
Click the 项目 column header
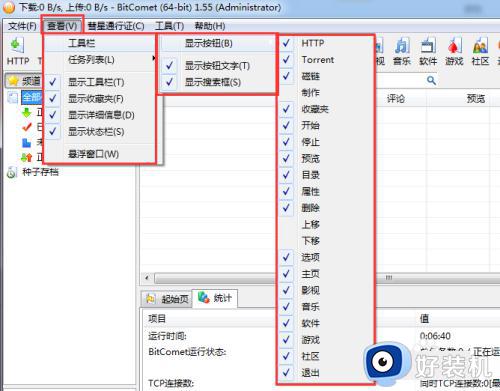tap(157, 319)
